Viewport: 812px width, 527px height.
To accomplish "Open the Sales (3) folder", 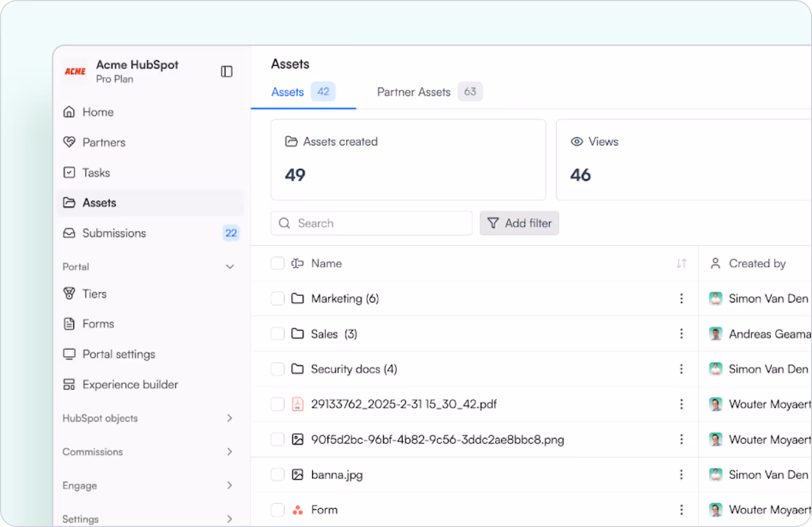I will [334, 334].
